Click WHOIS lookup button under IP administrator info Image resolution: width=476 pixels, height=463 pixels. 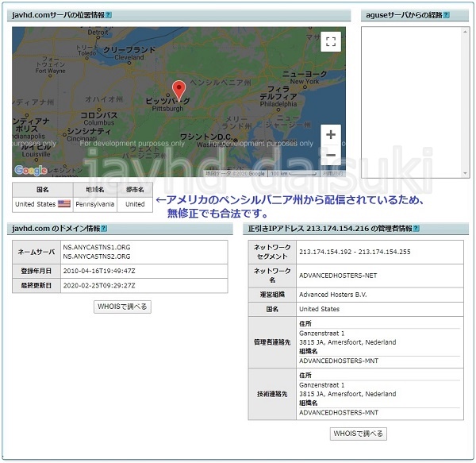click(359, 434)
